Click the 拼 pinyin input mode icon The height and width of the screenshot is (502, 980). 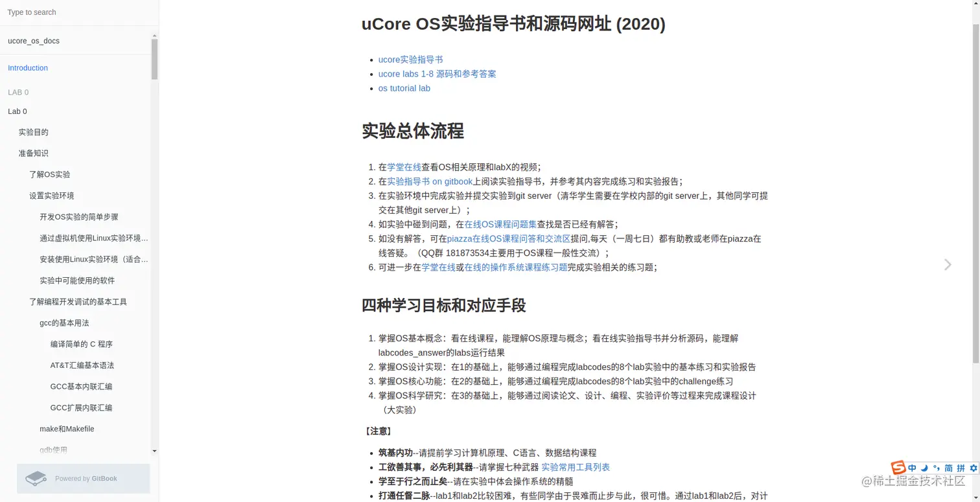(x=961, y=468)
